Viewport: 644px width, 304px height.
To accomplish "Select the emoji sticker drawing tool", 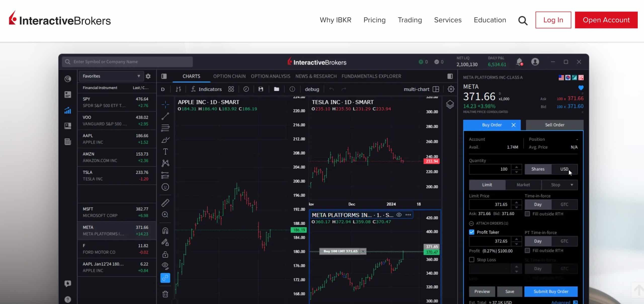I will tap(165, 187).
